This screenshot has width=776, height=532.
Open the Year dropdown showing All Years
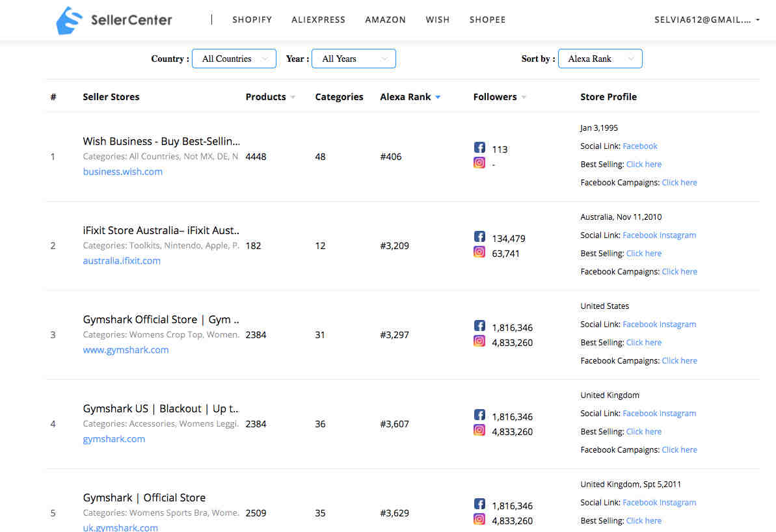pyautogui.click(x=354, y=59)
